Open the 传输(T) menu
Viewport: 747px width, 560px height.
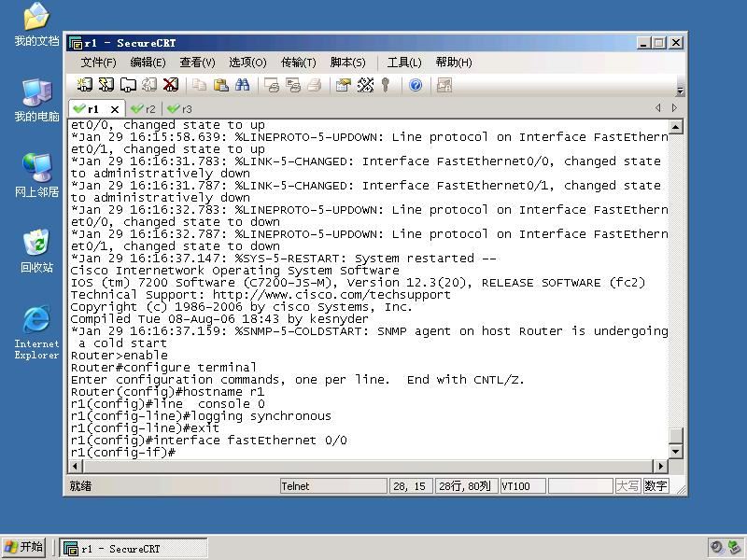(x=298, y=63)
